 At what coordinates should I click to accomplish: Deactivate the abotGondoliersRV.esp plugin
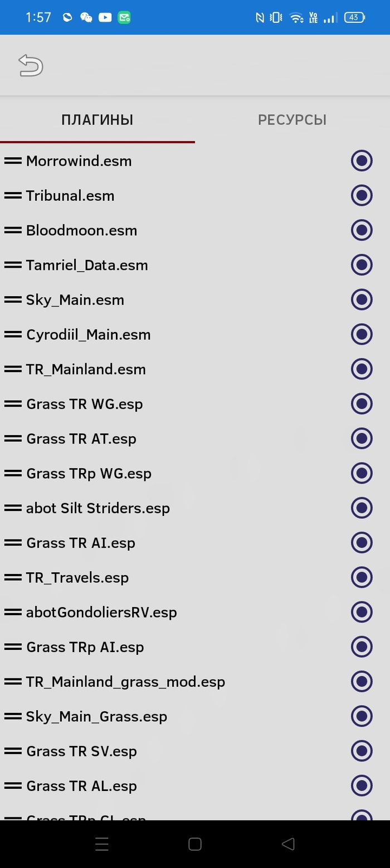pyautogui.click(x=362, y=612)
